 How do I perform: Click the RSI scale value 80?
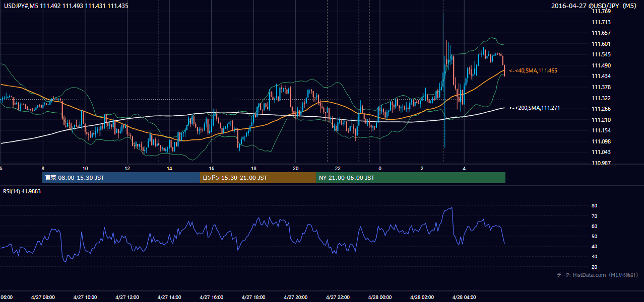tap(594, 206)
